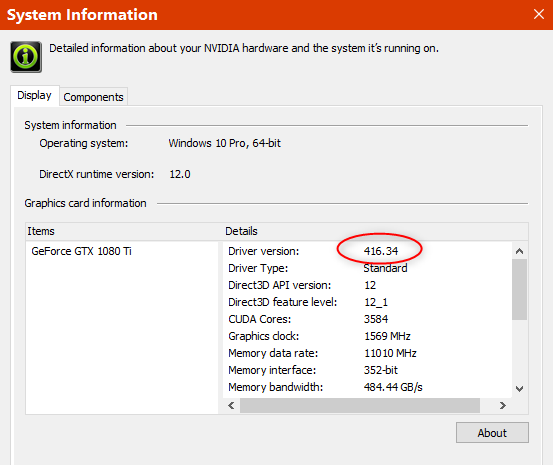This screenshot has width=553, height=465.
Task: Click the horizontal scroll left arrow
Action: click(231, 405)
